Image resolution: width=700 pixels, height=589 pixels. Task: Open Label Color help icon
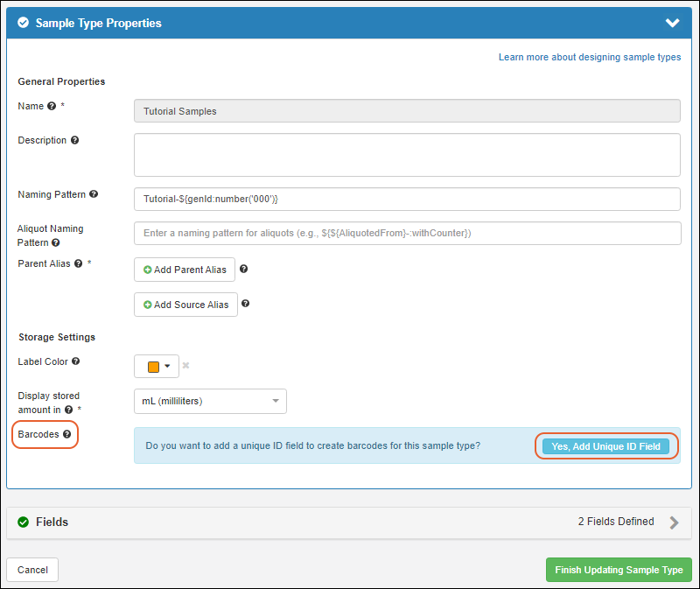click(x=75, y=361)
